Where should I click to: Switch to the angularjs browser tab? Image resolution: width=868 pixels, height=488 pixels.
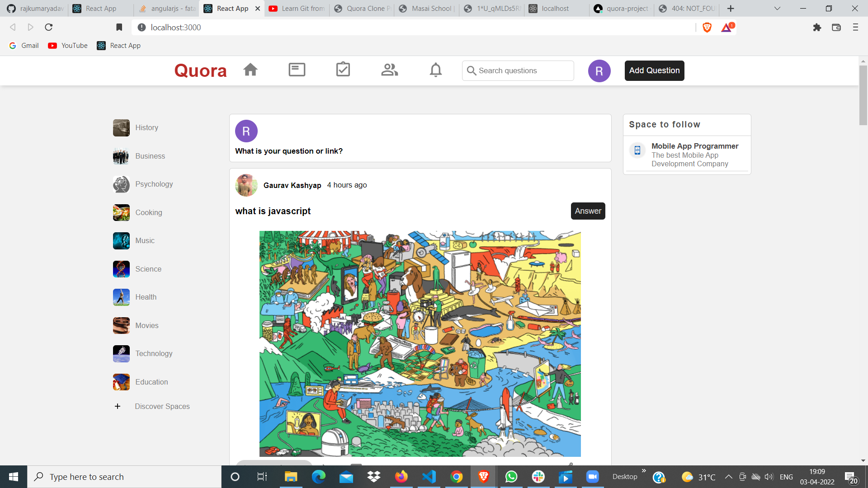tap(166, 9)
